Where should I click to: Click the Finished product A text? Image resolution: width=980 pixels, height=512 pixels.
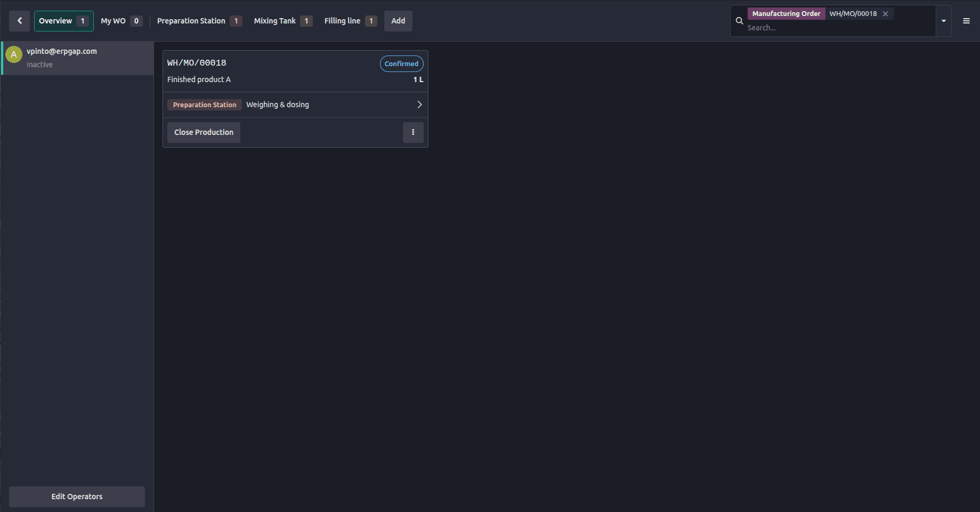click(199, 79)
